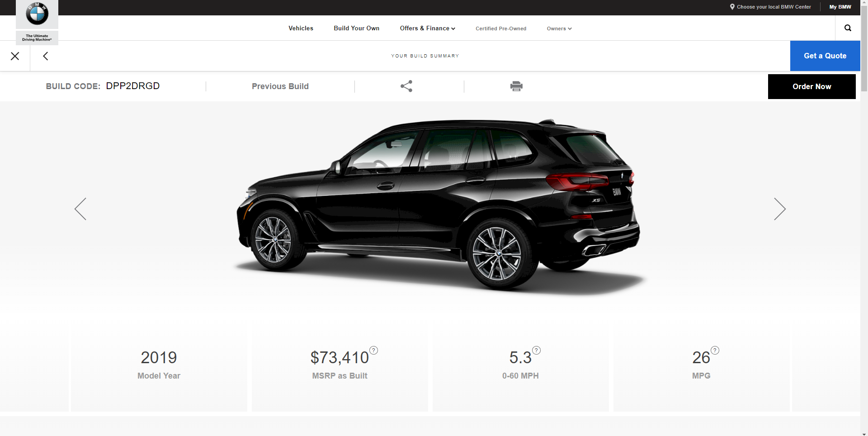Show next vehicle image arrow

pyautogui.click(x=780, y=209)
